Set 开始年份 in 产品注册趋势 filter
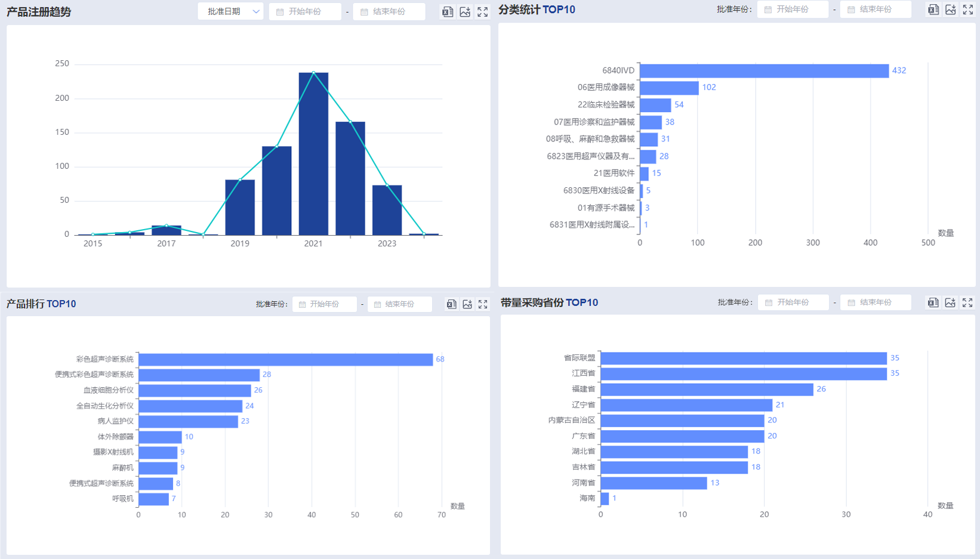980x559 pixels. click(305, 11)
